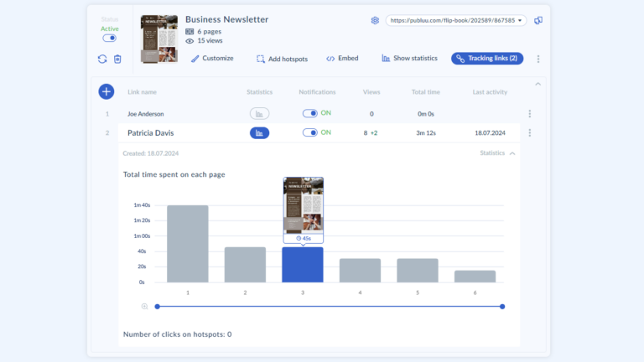The height and width of the screenshot is (362, 644).
Task: Open settings gear next to the URL
Action: 375,20
